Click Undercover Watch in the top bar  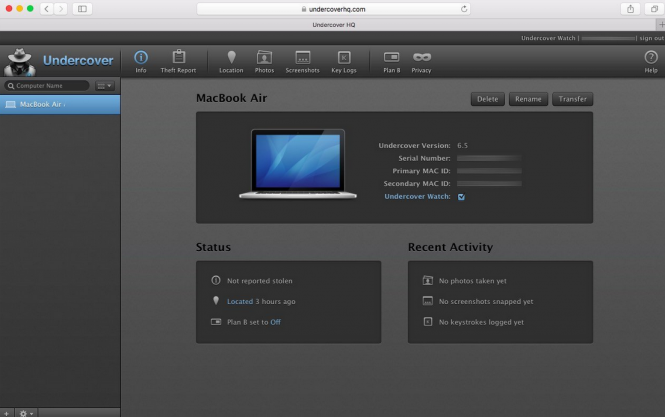[x=548, y=38]
